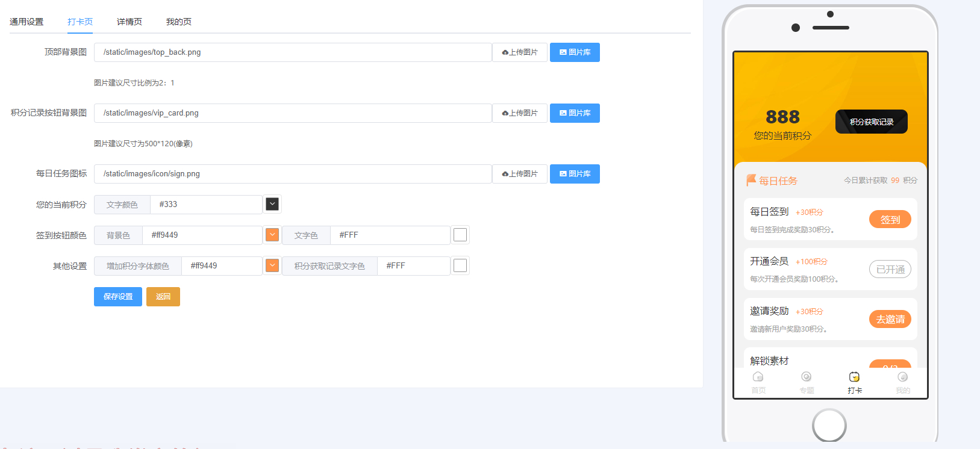Click the daily task flag icon
The image size is (980, 449).
(751, 180)
